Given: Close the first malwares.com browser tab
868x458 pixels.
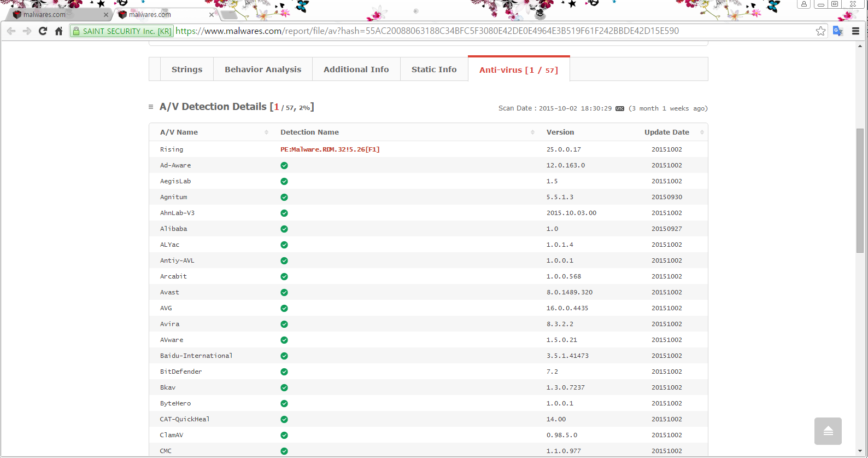Looking at the screenshot, I should point(106,15).
